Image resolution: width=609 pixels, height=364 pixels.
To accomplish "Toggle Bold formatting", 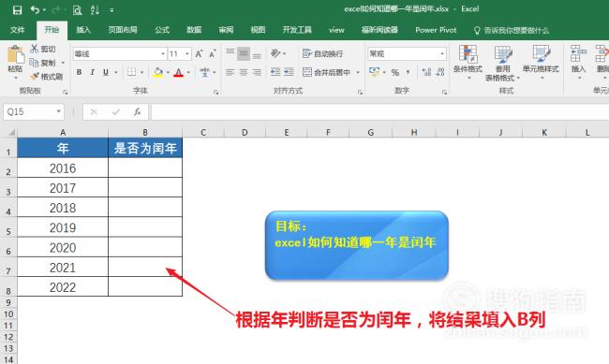I will tap(80, 72).
